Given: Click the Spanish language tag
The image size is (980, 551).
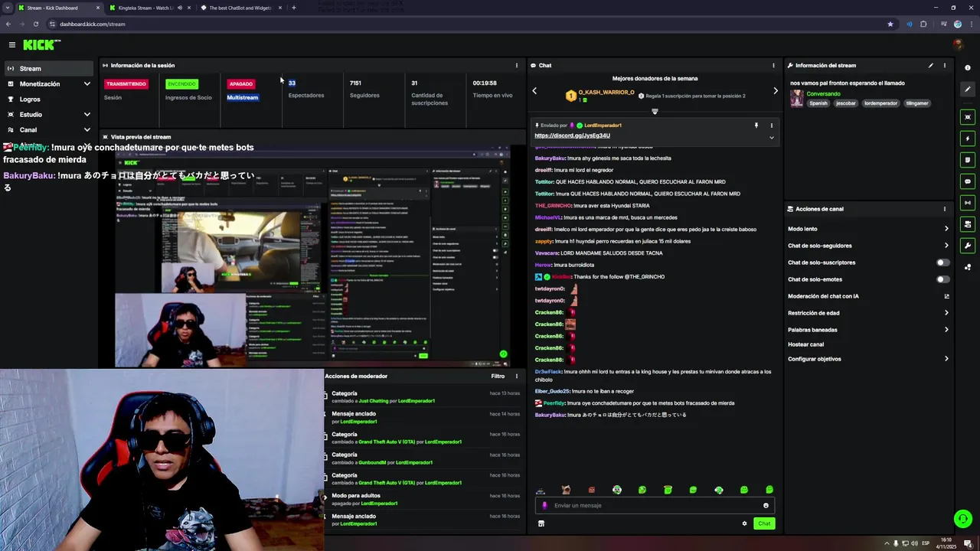Looking at the screenshot, I should 818,103.
